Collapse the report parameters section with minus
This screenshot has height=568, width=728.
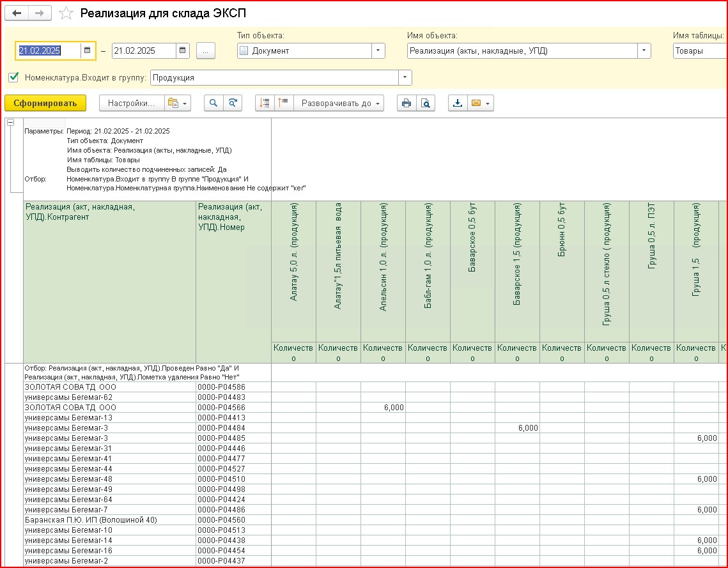point(10,122)
